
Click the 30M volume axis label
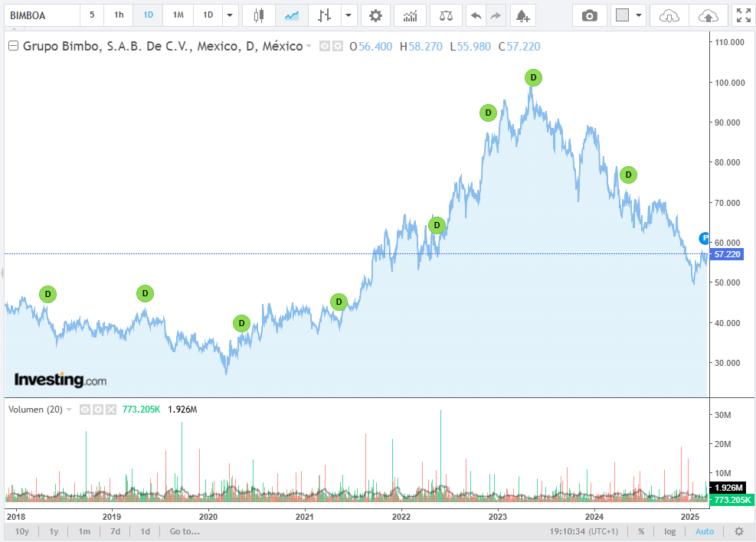click(x=723, y=415)
